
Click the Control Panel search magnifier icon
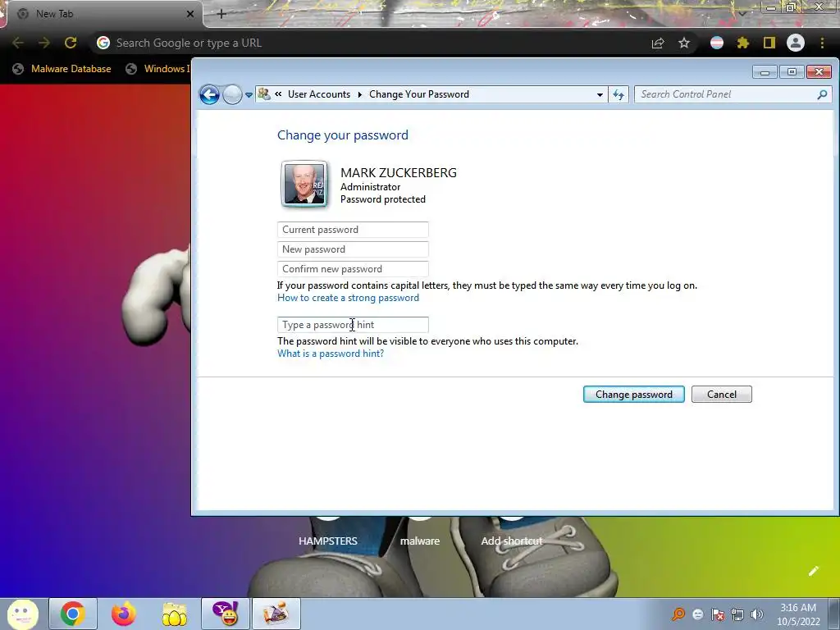pyautogui.click(x=822, y=95)
